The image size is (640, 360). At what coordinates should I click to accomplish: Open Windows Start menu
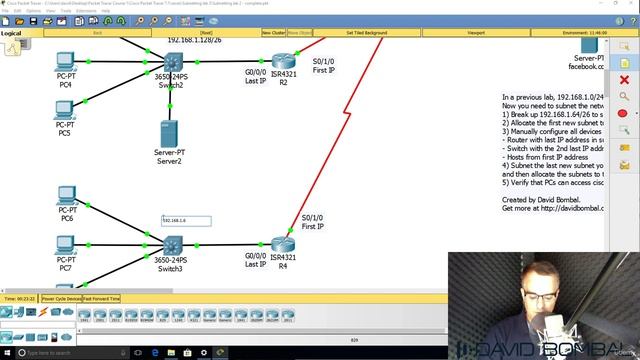[7, 353]
